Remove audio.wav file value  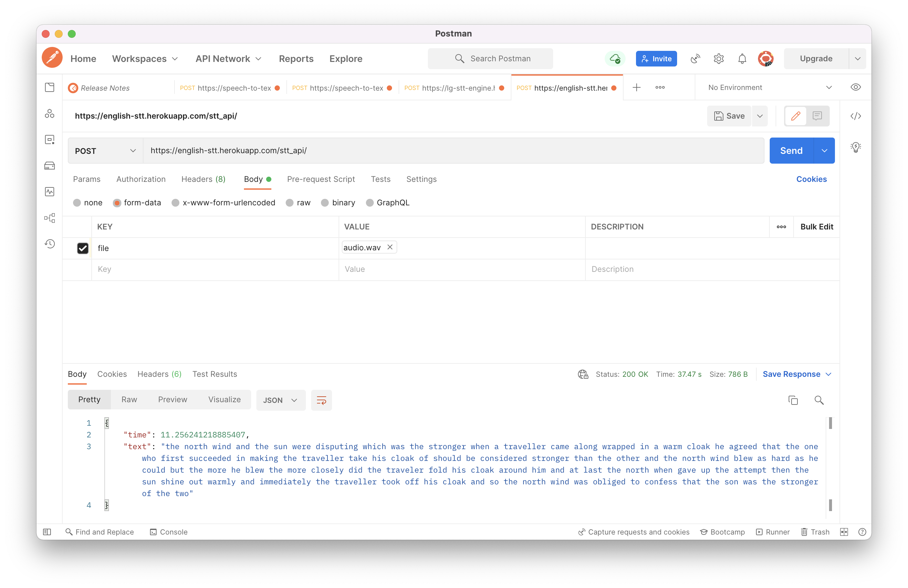tap(390, 247)
